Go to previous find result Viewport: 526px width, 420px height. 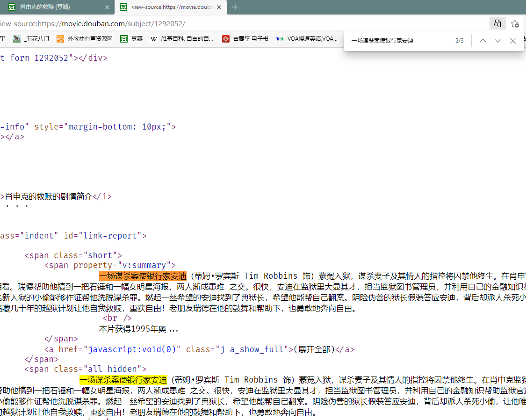(483, 41)
